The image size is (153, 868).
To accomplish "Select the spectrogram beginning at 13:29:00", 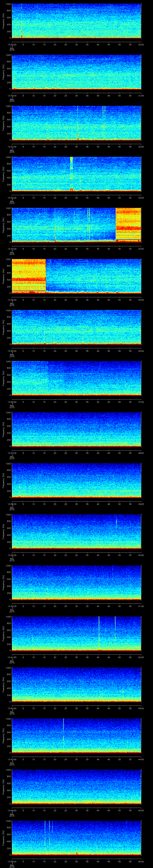I will pos(76,21).
